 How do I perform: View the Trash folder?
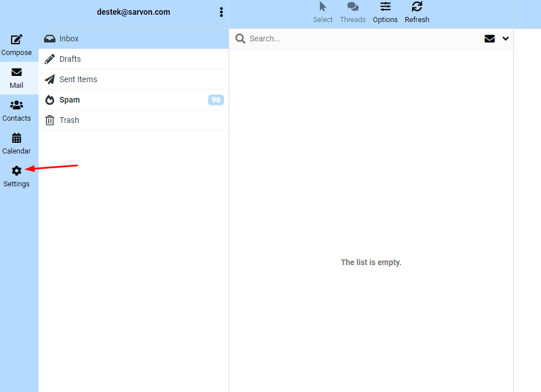tap(69, 120)
